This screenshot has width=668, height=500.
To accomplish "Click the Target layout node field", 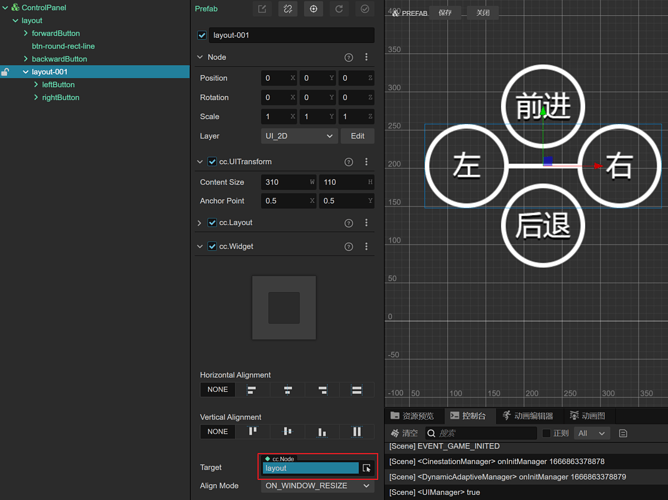I will click(311, 468).
